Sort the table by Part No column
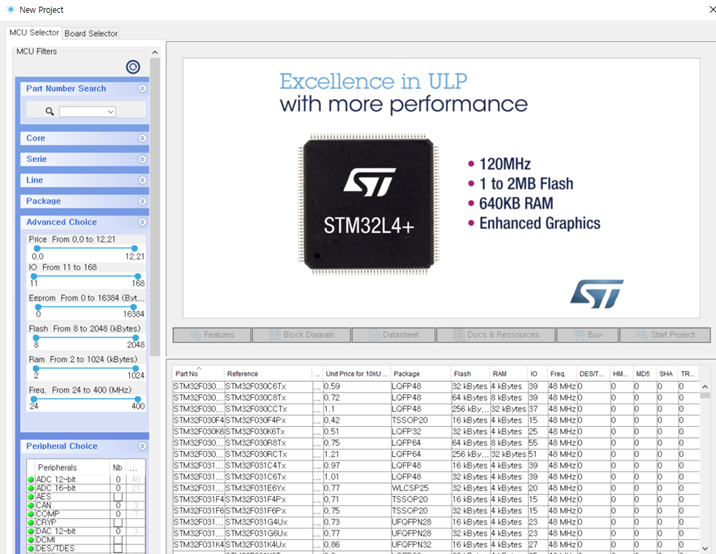Image resolution: width=716 pixels, height=554 pixels. pyautogui.click(x=198, y=374)
